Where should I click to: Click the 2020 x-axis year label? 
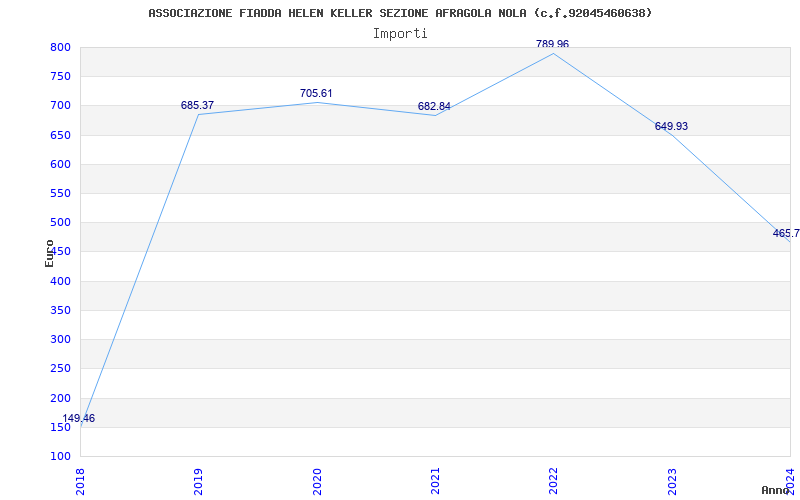[317, 481]
